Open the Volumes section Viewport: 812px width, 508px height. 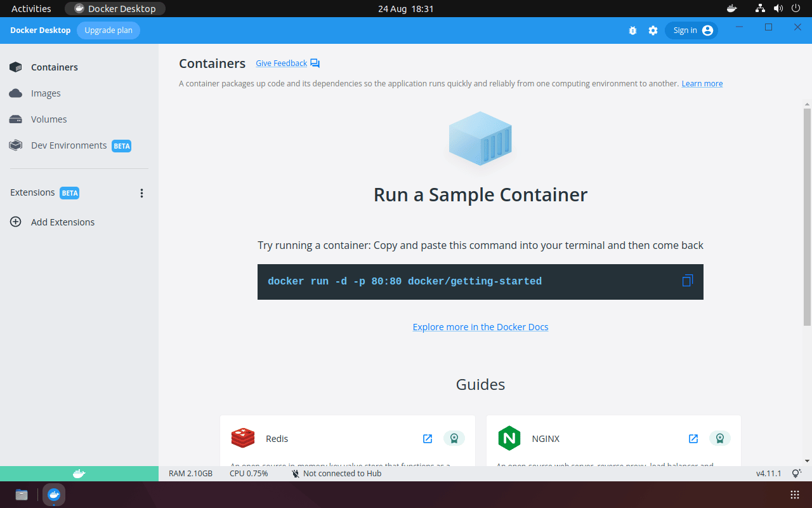(x=49, y=119)
